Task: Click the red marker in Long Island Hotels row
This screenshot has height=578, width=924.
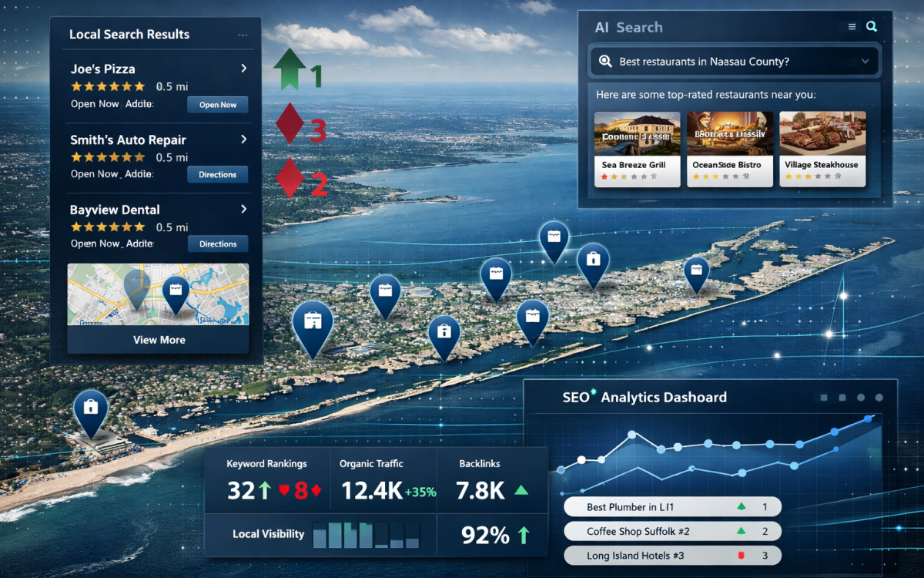Action: [741, 555]
